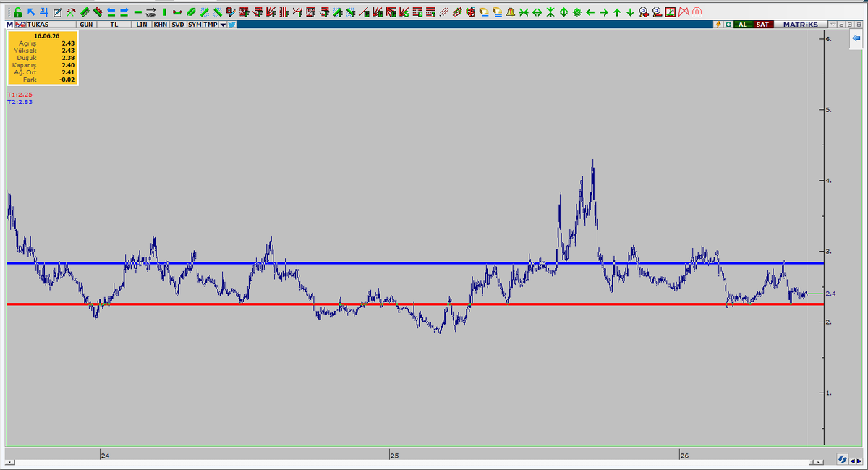Shift chart with green right arrow
Viewport: 868px width, 470px height.
coord(603,12)
